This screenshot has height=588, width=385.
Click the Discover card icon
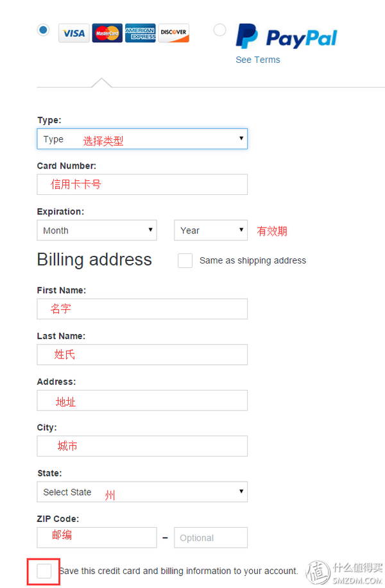[x=174, y=33]
